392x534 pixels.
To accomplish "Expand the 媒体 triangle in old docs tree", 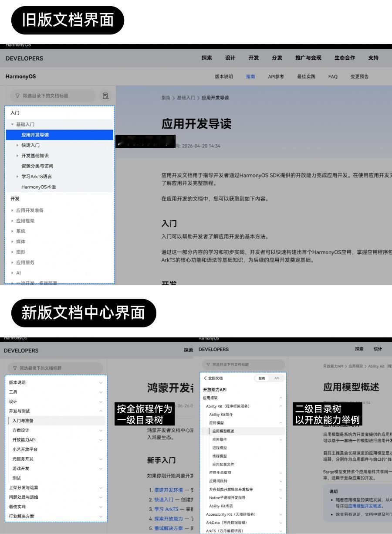I will click(x=12, y=241).
